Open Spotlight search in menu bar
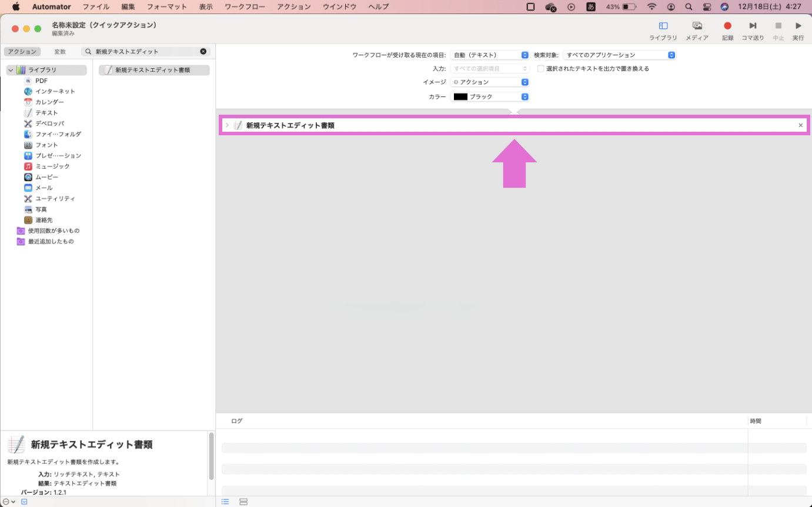 689,7
